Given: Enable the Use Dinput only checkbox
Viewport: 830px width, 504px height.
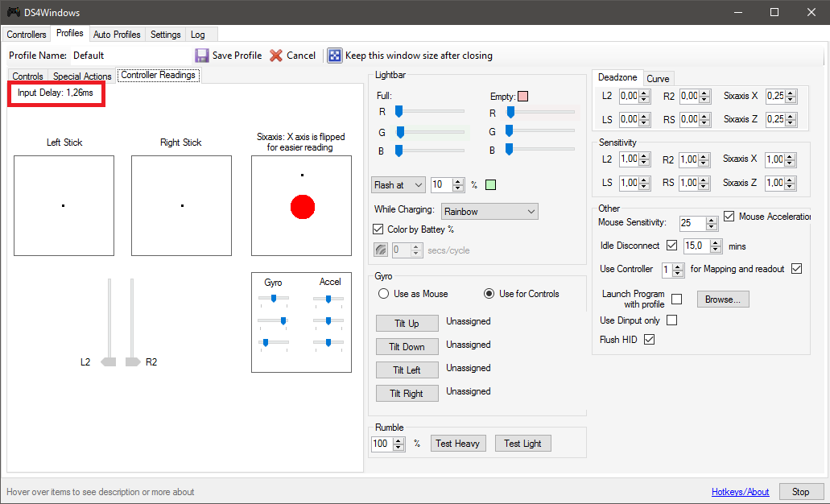Looking at the screenshot, I should [x=671, y=320].
